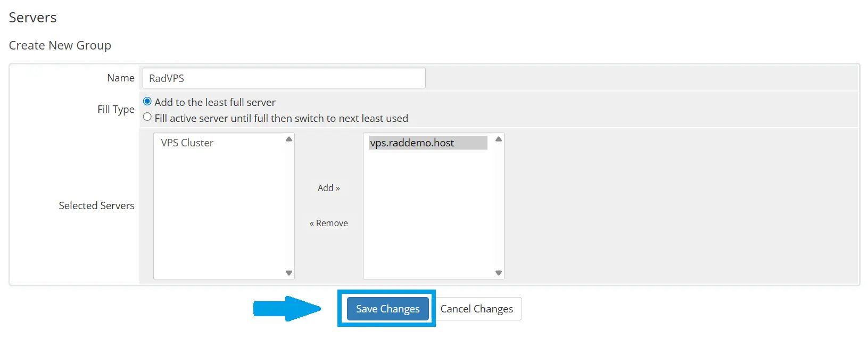Viewport: 868px width, 363px height.
Task: Click the Add » button
Action: (328, 188)
